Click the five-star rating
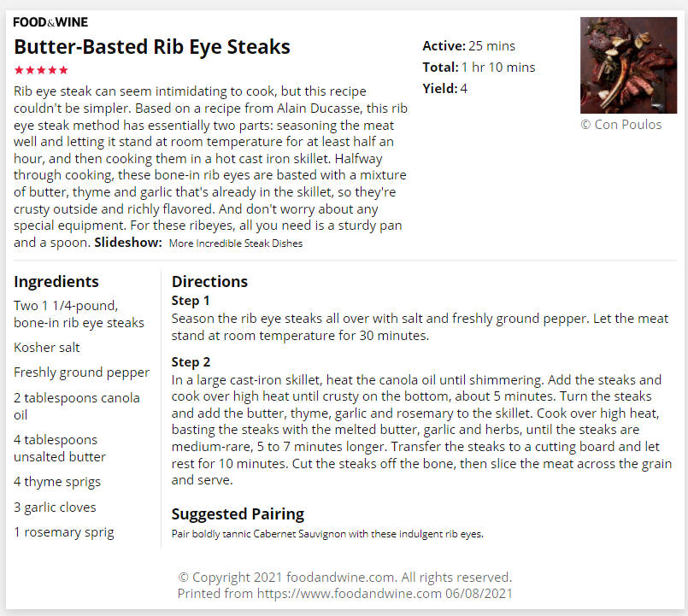This screenshot has width=688, height=616. coord(41,70)
